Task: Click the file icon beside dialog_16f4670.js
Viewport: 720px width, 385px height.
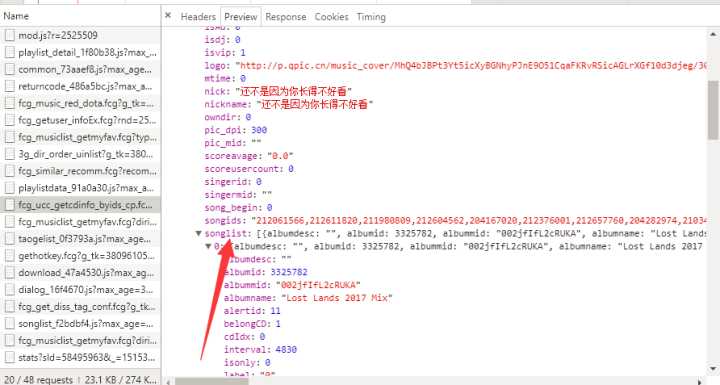Action: (9, 290)
